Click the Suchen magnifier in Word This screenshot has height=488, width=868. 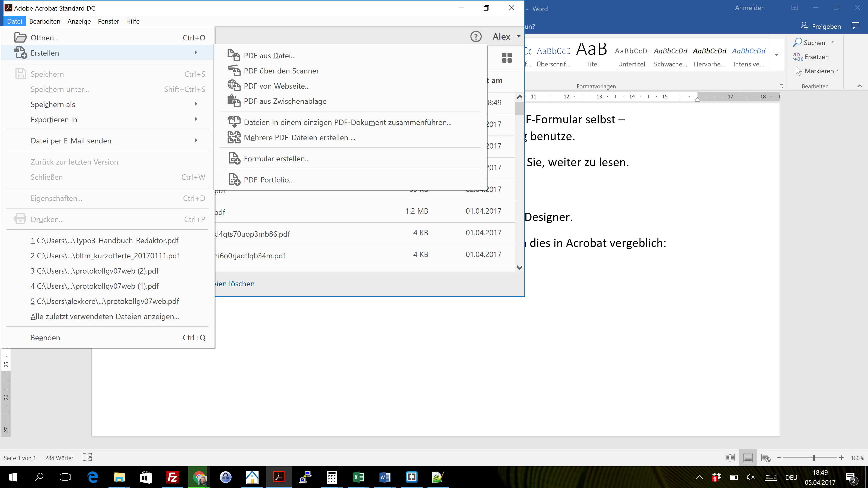point(797,43)
